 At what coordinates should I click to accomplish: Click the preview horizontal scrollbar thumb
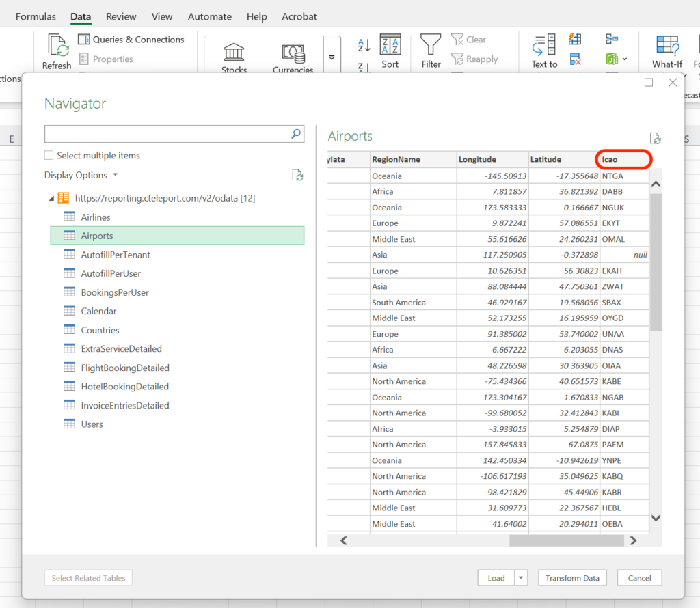(567, 540)
